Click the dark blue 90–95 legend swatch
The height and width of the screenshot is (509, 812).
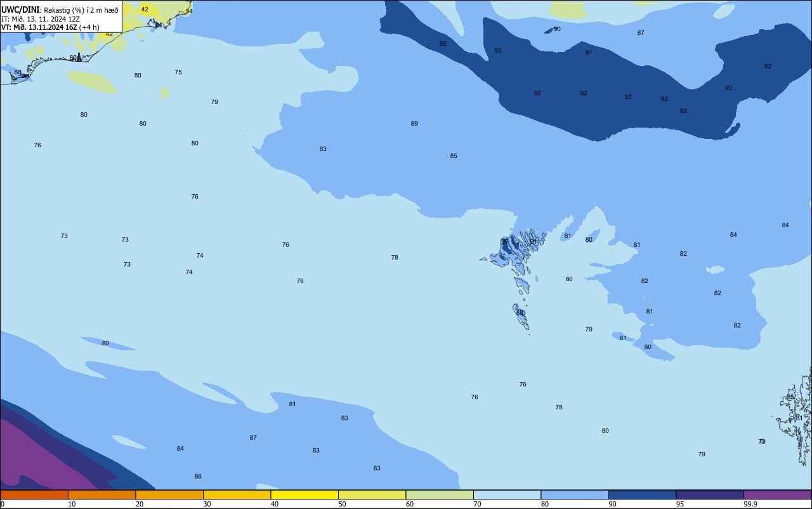(643, 494)
